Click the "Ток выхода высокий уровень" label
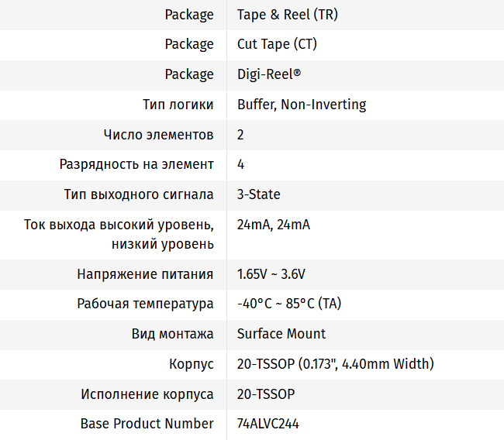Viewport: 504px width, 440px height. [x=119, y=225]
